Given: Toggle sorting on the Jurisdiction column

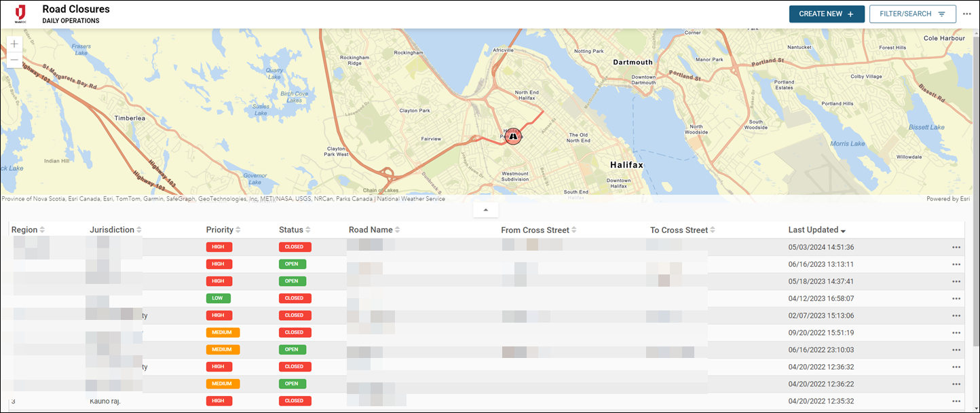Looking at the screenshot, I should click(140, 230).
